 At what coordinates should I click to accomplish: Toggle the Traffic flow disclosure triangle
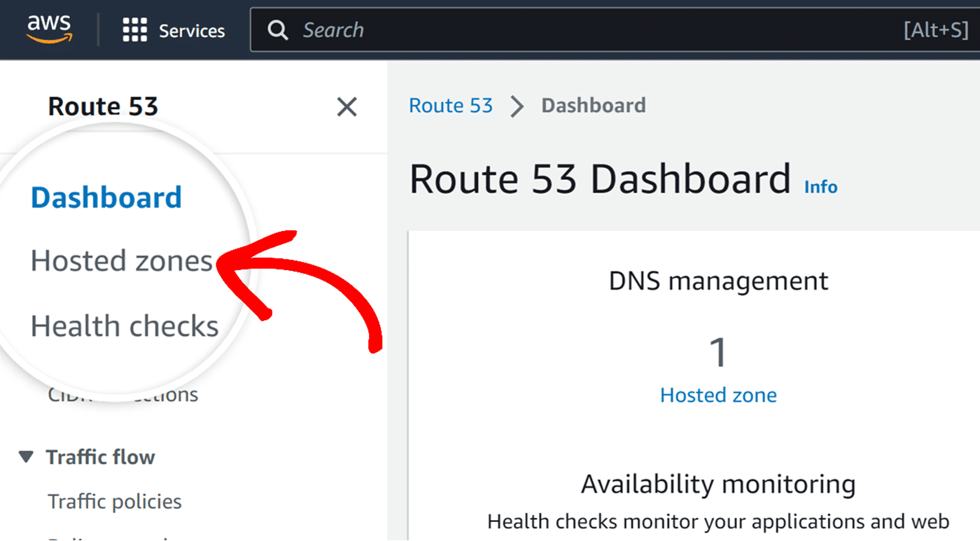coord(26,456)
